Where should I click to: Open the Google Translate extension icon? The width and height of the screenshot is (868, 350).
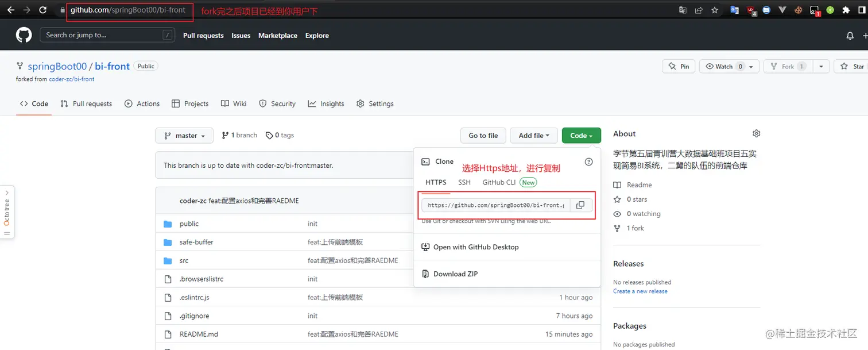point(734,10)
